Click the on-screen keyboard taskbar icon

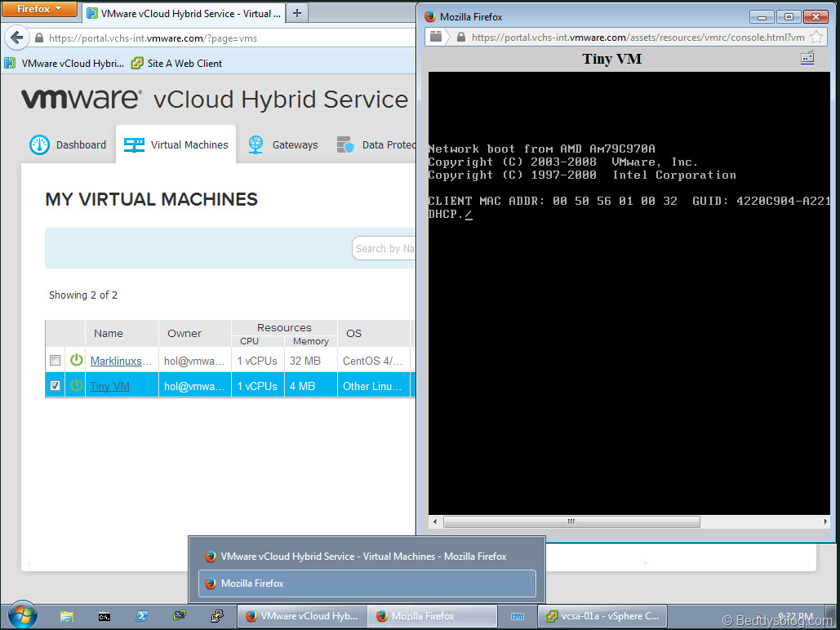coord(518,616)
